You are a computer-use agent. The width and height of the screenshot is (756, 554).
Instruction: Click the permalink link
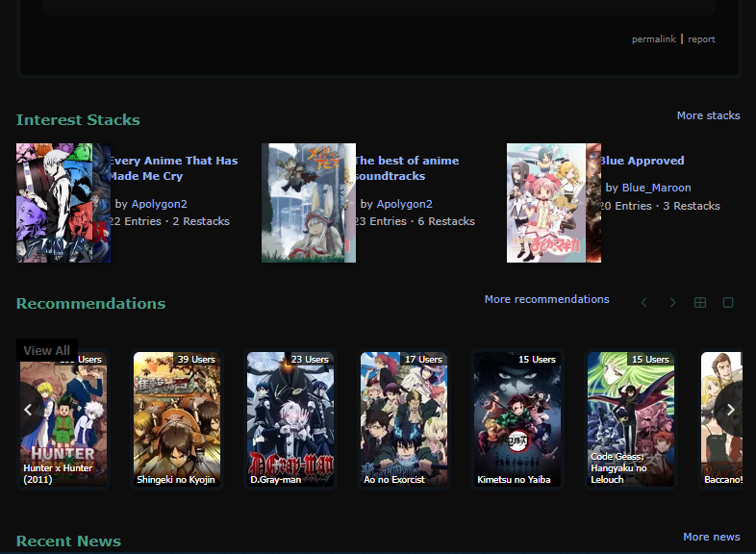pyautogui.click(x=653, y=39)
